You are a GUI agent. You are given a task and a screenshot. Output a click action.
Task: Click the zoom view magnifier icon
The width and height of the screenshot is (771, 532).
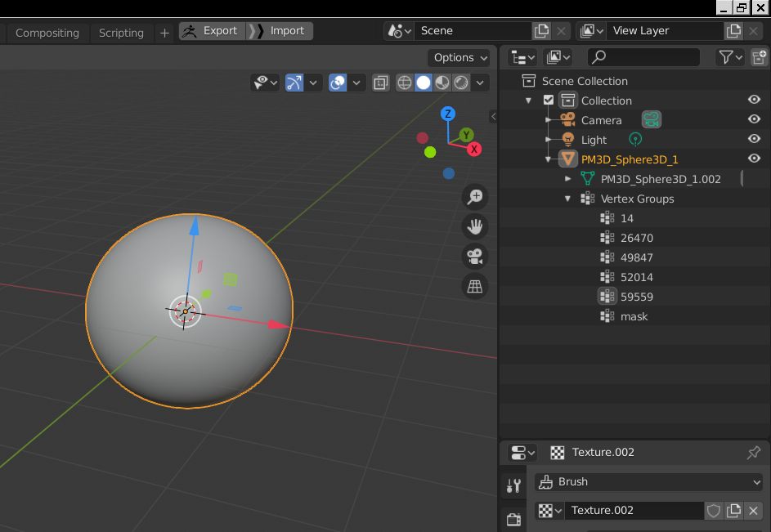pos(475,197)
